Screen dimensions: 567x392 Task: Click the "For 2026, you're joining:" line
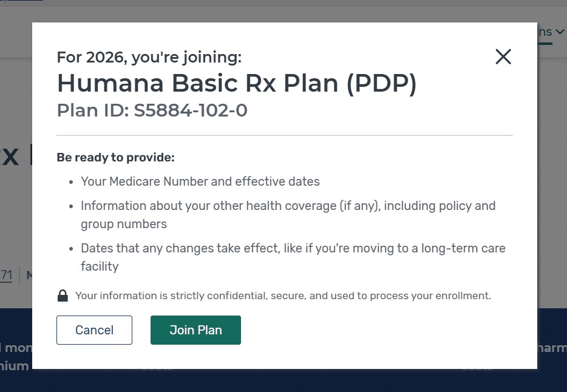[149, 57]
